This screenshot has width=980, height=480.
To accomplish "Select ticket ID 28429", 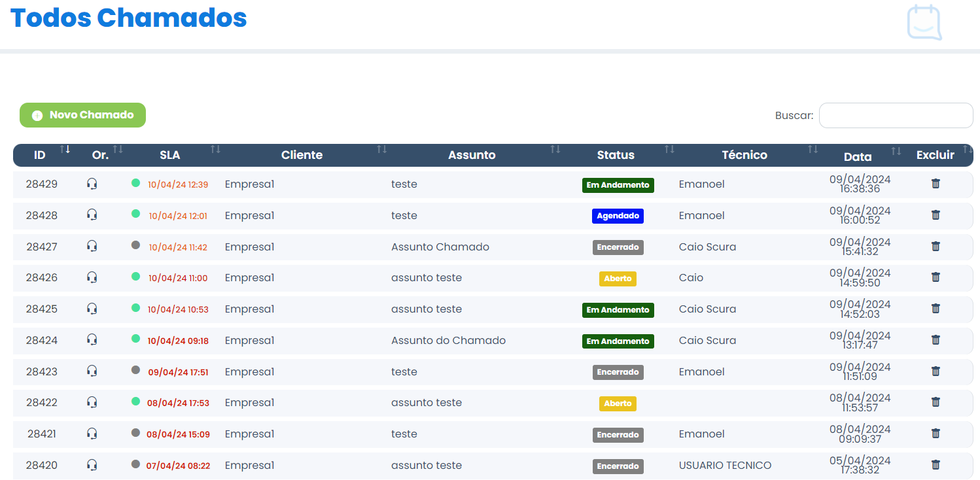I will pos(42,184).
